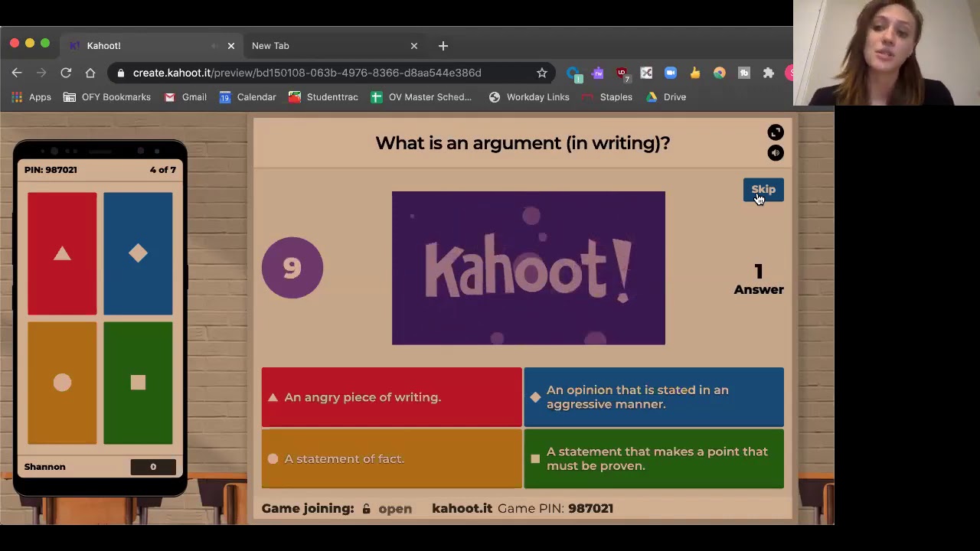980x551 pixels.
Task: Select answer 'A statement of fact.'
Action: click(392, 458)
